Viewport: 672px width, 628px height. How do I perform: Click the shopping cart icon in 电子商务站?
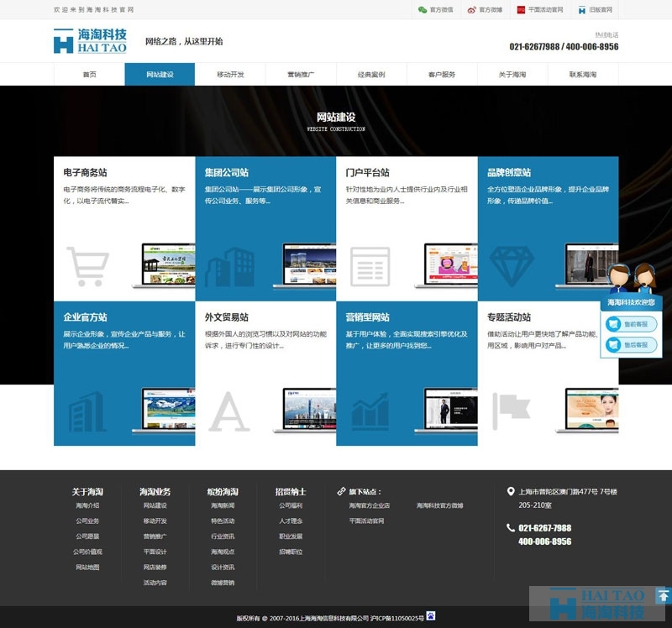coord(87,265)
